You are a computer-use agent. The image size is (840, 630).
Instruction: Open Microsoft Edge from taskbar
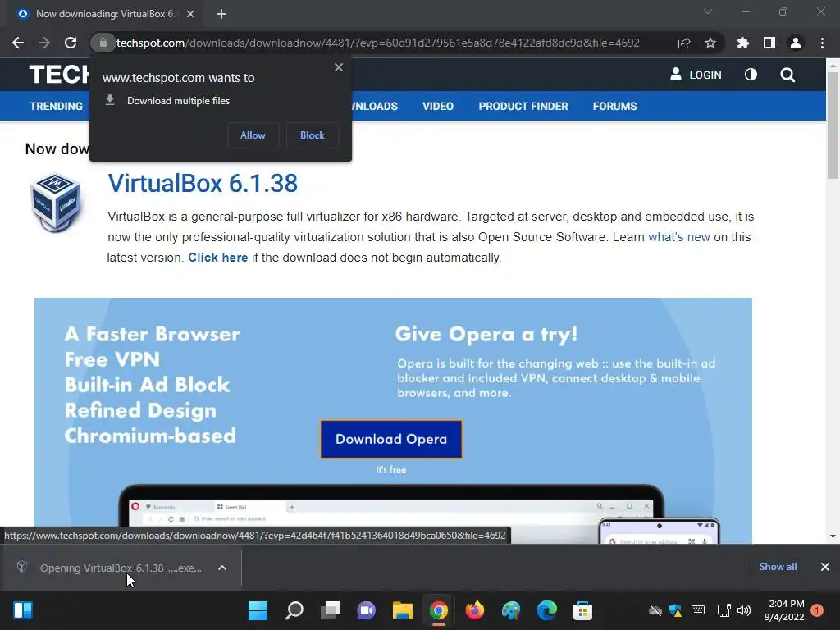tap(547, 610)
